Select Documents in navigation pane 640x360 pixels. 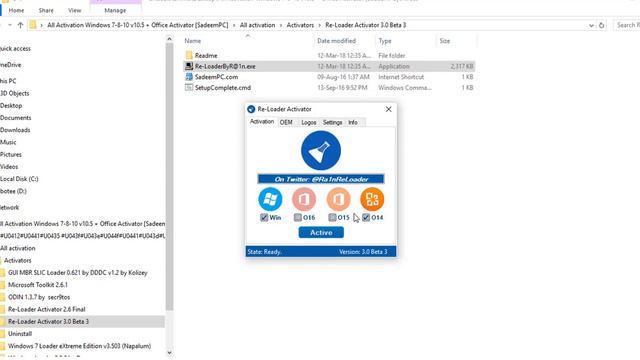16,118
